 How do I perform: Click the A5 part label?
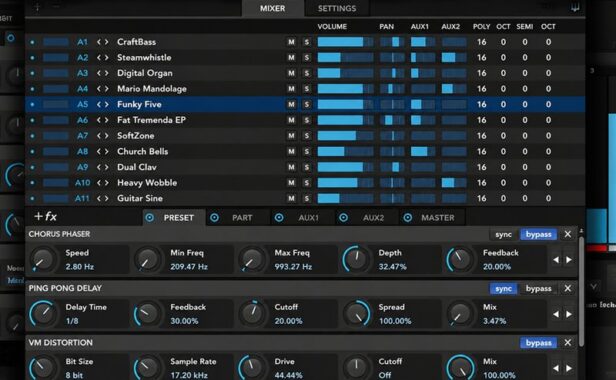[x=82, y=105]
